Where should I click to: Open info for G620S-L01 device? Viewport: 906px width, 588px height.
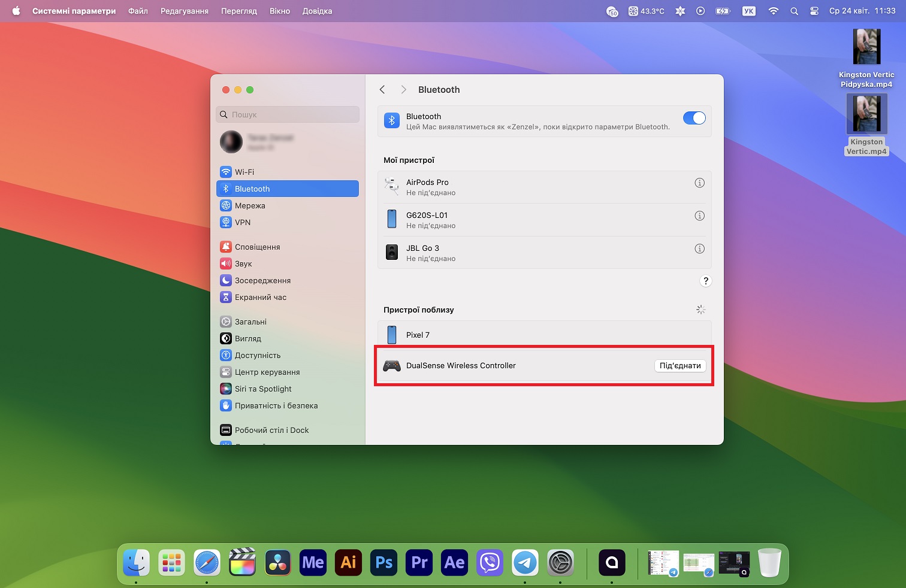[x=699, y=216]
